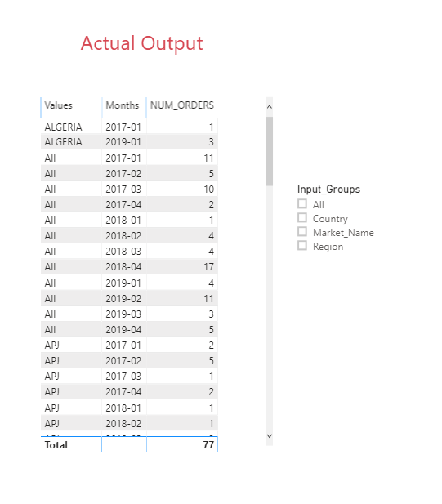442x504 pixels.
Task: Click the All row month 2019-03
Action: 123,314
